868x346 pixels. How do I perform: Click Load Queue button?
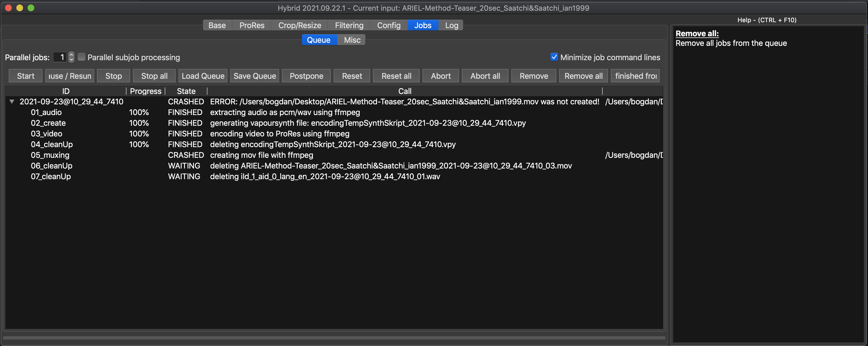pyautogui.click(x=203, y=76)
